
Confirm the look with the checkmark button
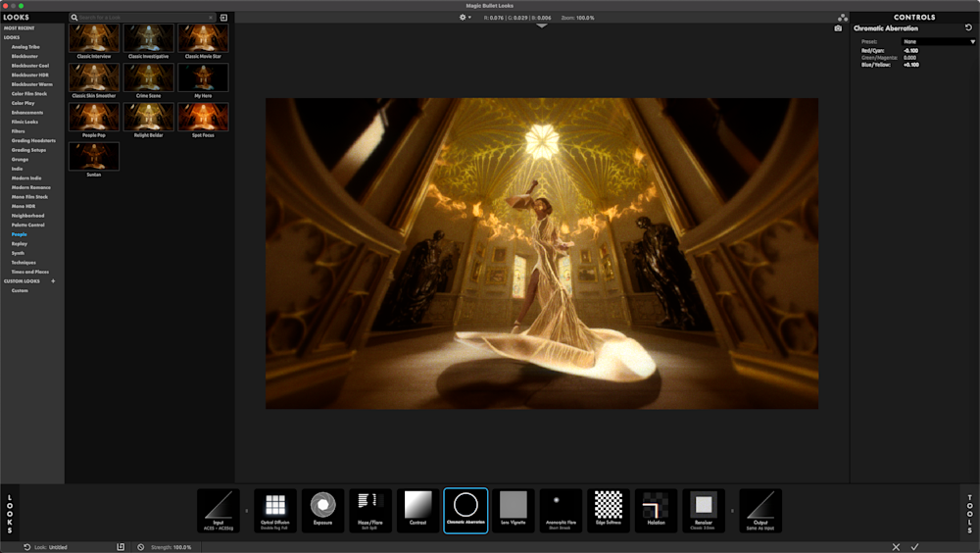pyautogui.click(x=914, y=547)
